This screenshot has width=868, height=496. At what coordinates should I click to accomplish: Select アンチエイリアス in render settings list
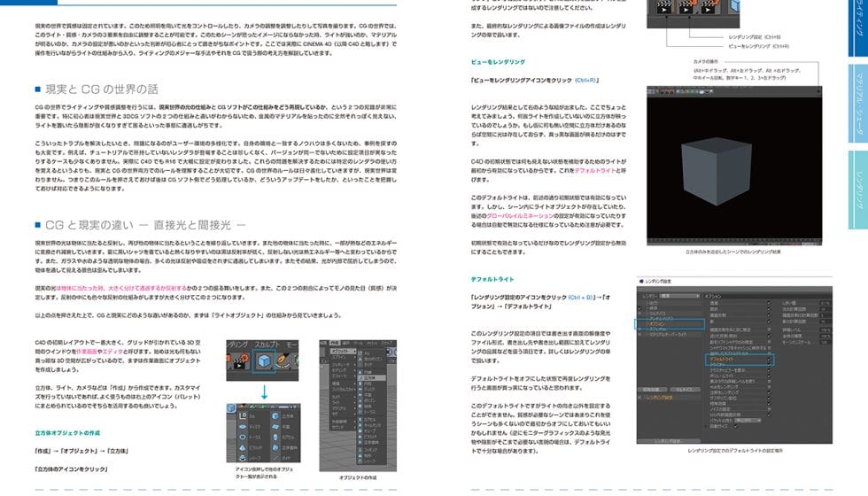tap(662, 318)
